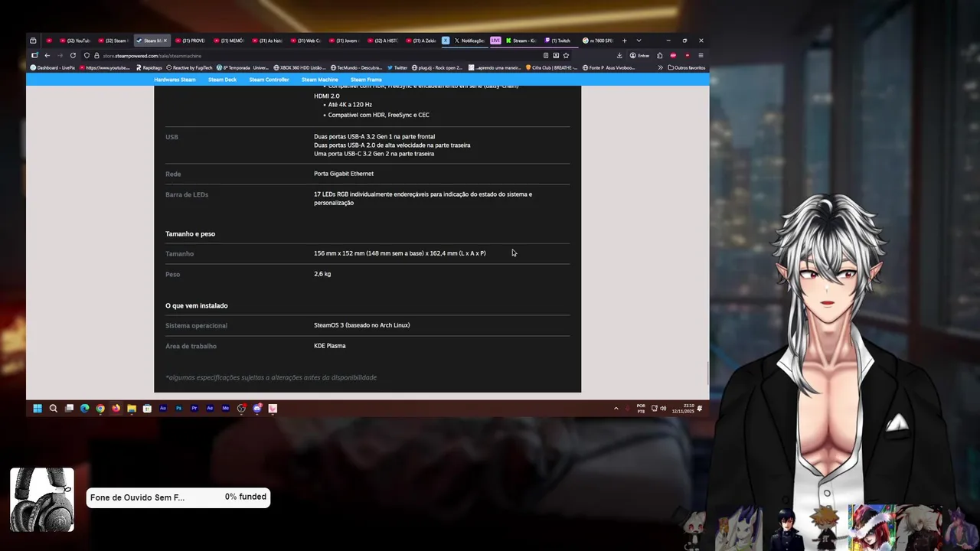Open XBOX 360 HDD Listão bookmark
This screenshot has height=551, width=980.
(x=298, y=67)
